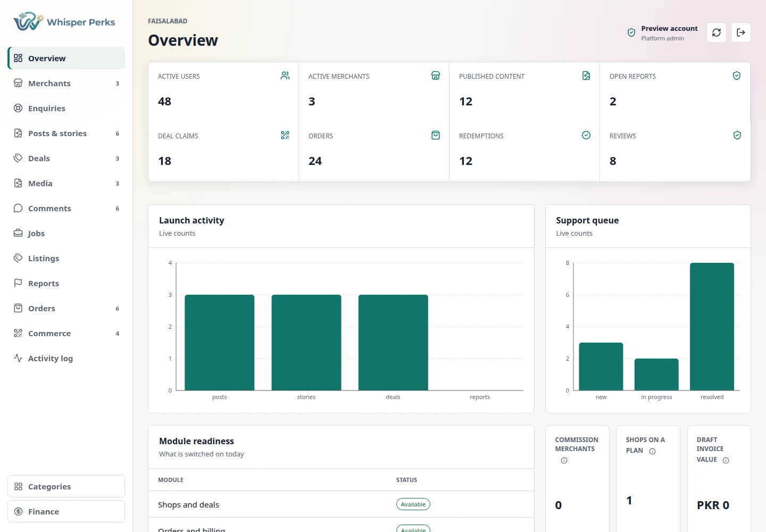
Task: Click the Shops and deals module row
Action: (341, 504)
